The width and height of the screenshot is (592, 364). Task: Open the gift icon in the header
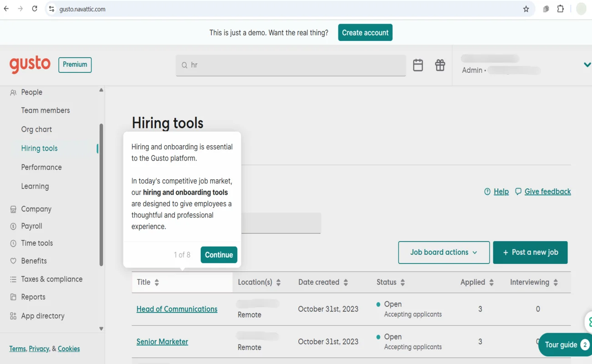(x=440, y=65)
